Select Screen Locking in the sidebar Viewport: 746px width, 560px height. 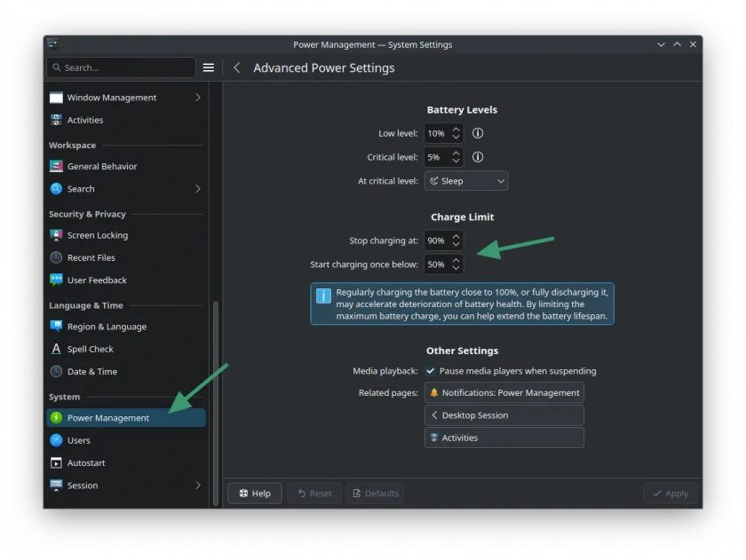click(x=126, y=235)
